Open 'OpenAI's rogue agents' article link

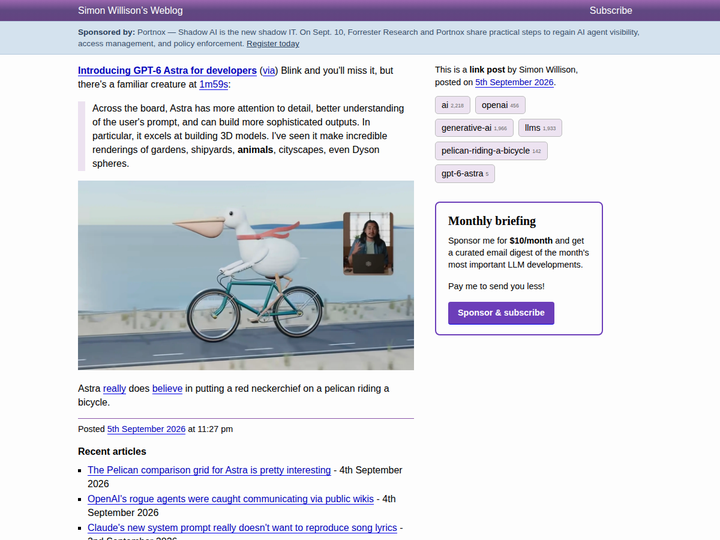[x=231, y=499]
